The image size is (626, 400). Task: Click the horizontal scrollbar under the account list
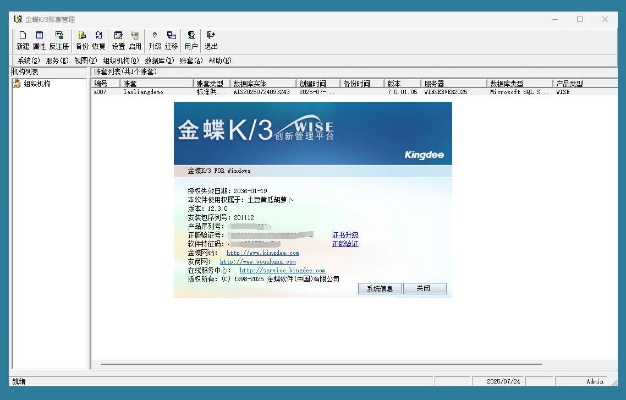[x=350, y=365]
